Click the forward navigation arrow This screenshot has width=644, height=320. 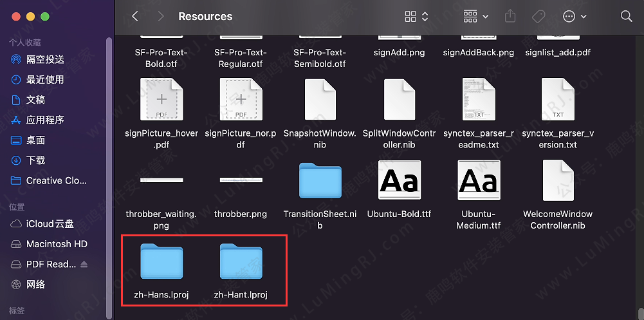tap(160, 16)
